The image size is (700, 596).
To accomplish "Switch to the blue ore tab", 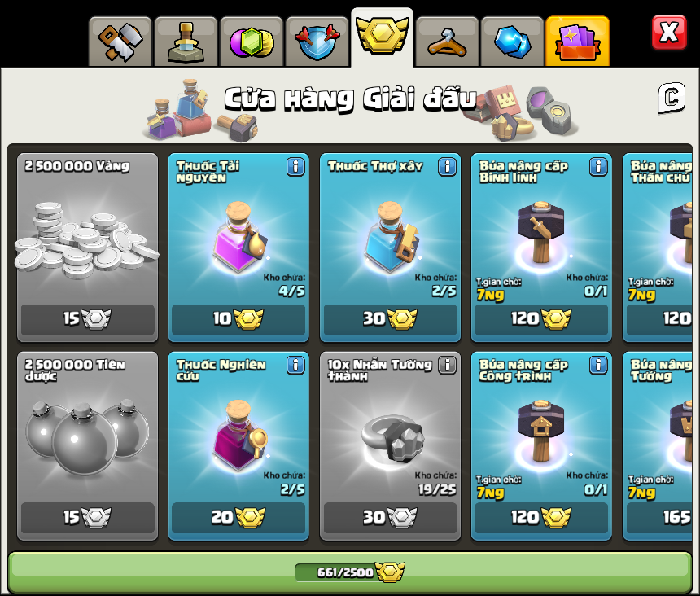I will (513, 42).
